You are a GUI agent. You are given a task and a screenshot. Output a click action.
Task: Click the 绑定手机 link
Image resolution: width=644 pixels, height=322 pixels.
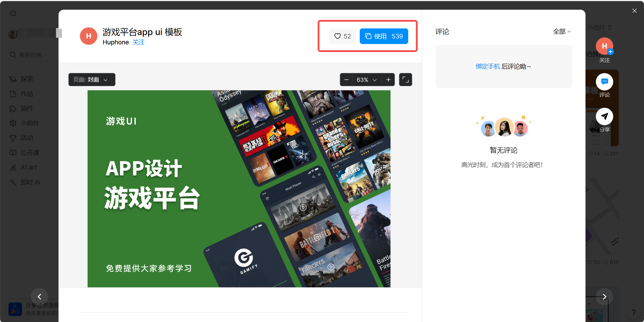coord(488,66)
